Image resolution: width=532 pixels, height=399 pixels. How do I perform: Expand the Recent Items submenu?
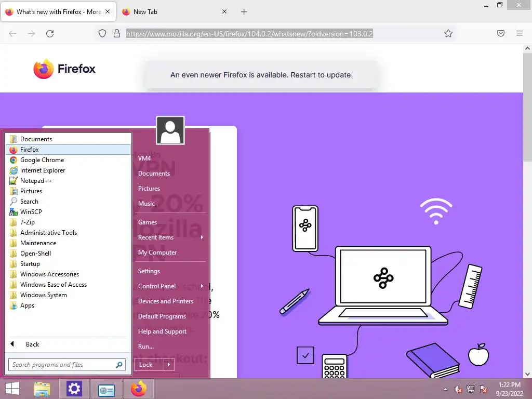click(x=170, y=237)
